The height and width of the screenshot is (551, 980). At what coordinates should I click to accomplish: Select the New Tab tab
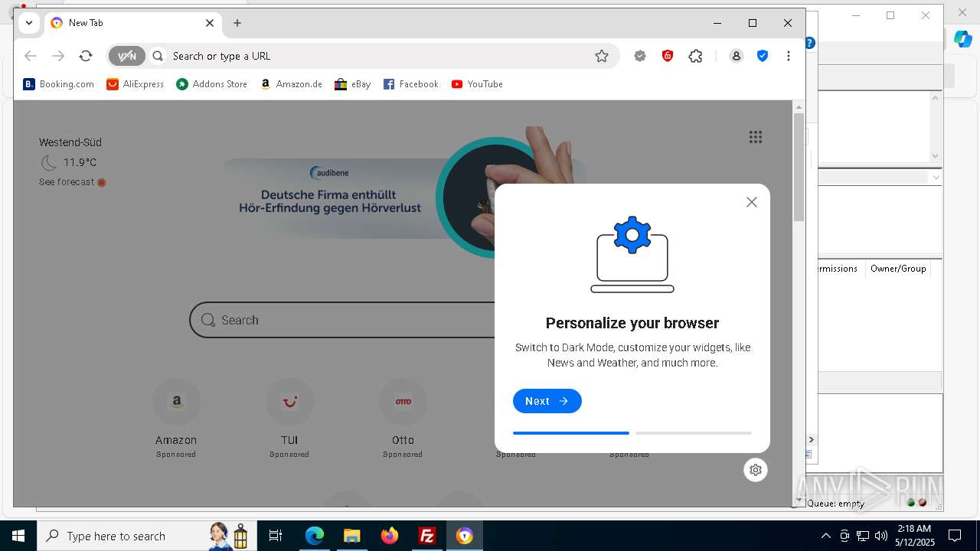point(132,23)
